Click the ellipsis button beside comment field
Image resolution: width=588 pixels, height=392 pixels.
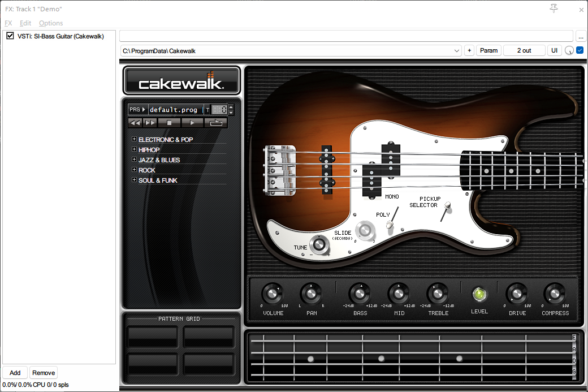click(x=581, y=36)
